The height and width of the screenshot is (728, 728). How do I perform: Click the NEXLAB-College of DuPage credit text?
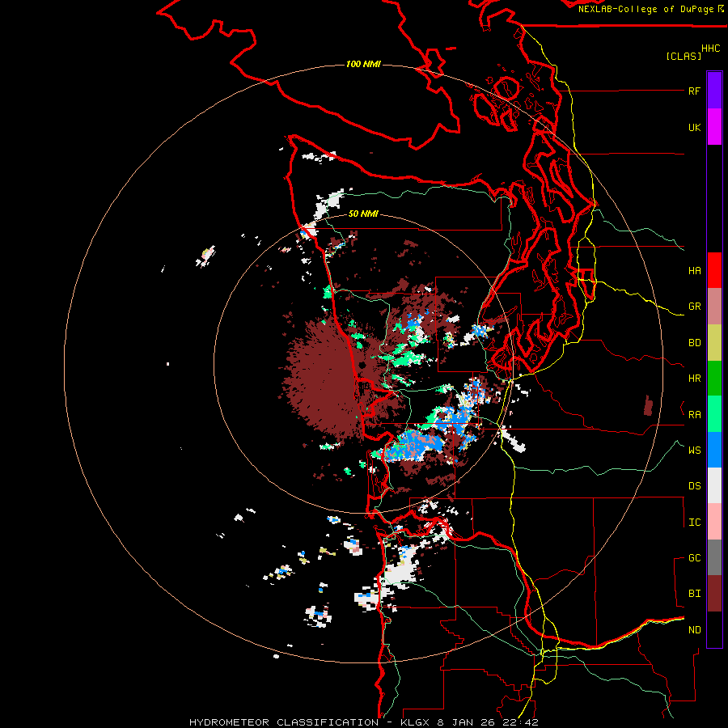[x=645, y=9]
